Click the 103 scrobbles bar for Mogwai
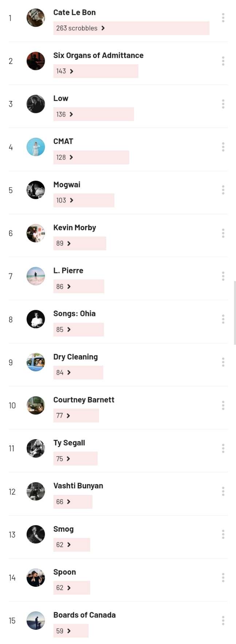 pos(84,200)
